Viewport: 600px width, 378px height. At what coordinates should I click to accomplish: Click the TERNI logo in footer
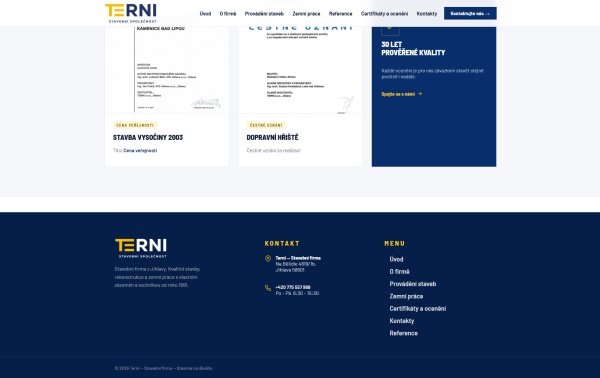[141, 248]
